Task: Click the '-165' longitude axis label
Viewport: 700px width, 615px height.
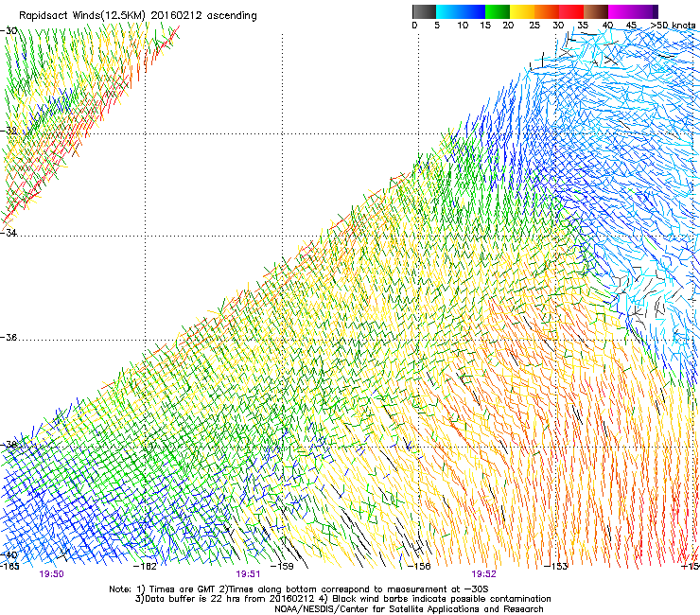Action: pos(9,567)
